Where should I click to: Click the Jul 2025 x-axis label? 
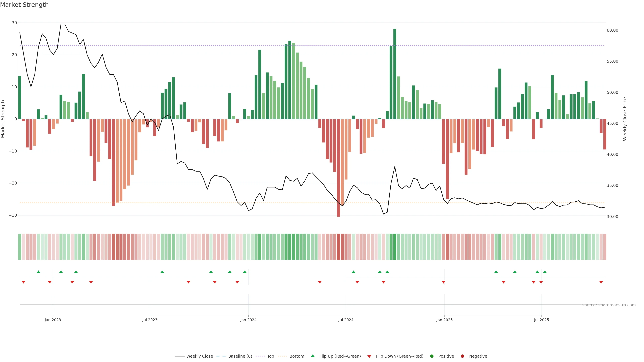[x=541, y=320]
